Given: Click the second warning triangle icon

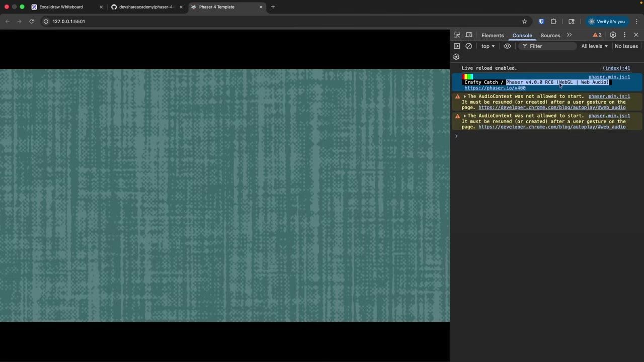Looking at the screenshot, I should pyautogui.click(x=457, y=116).
